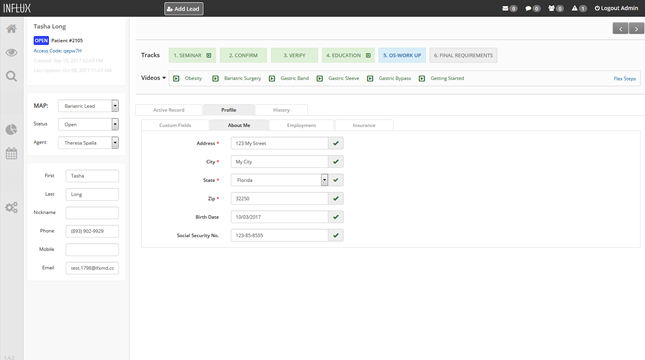This screenshot has width=645, height=360.
Task: Confirm Birth Date field checkmark
Action: [x=336, y=217]
